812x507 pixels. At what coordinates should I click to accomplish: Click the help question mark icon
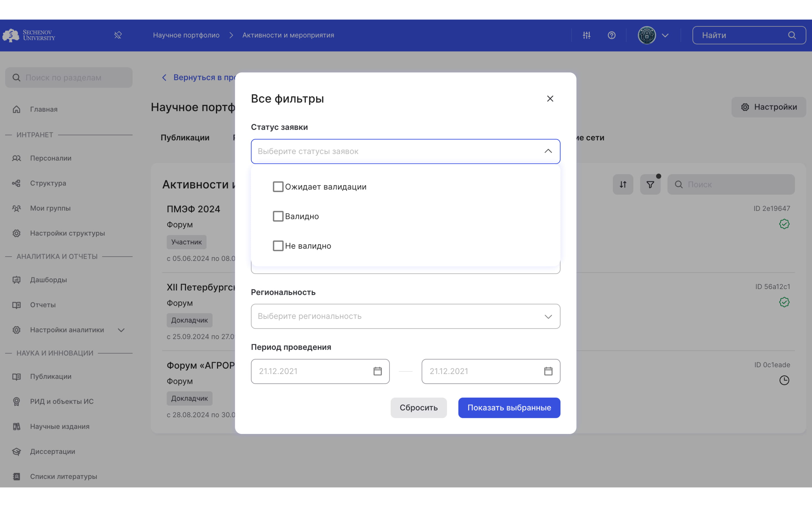[612, 35]
